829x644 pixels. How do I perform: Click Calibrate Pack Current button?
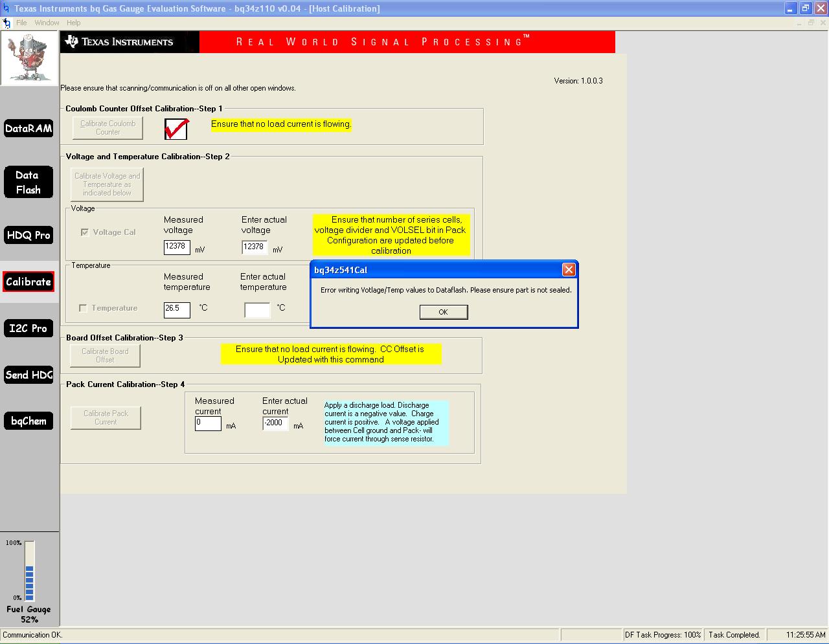point(106,417)
